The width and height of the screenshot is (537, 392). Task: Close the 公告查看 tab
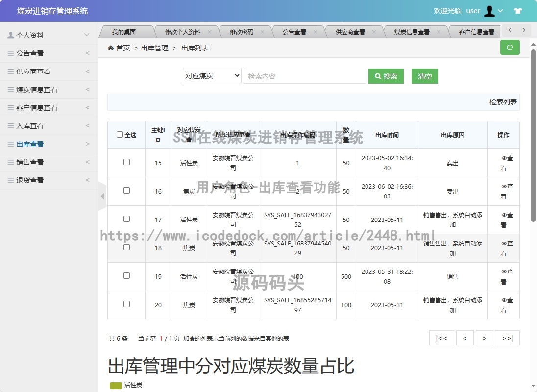point(315,32)
